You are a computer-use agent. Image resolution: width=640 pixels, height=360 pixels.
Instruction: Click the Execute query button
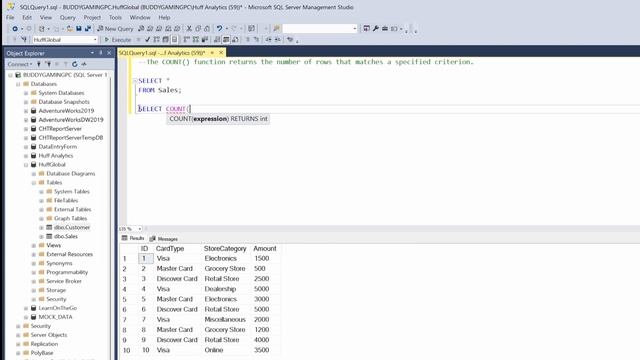coord(118,40)
